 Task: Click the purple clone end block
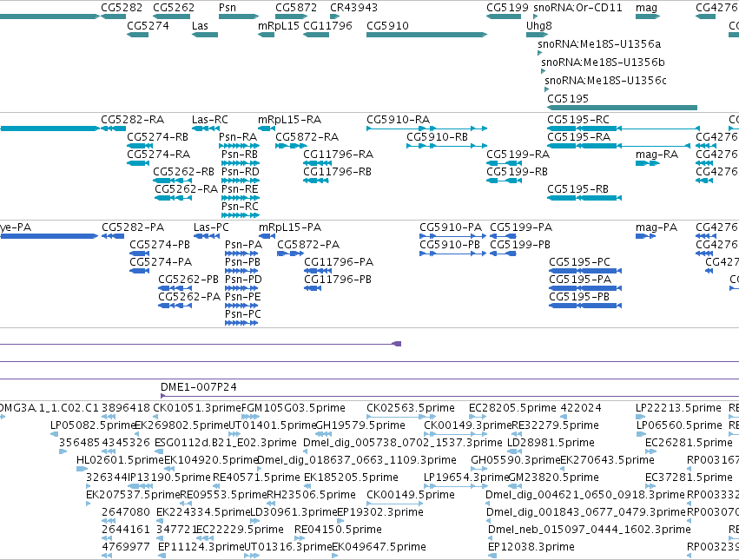(397, 344)
